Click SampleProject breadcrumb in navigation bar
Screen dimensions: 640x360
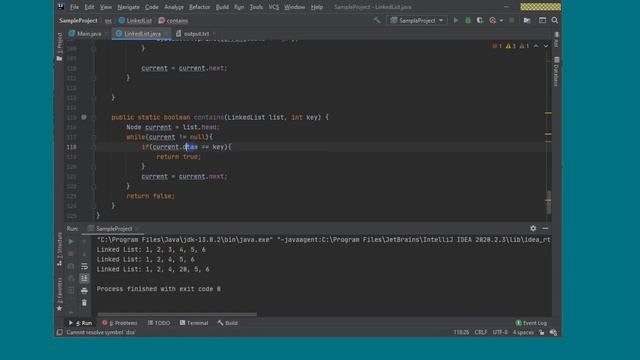[78, 20]
